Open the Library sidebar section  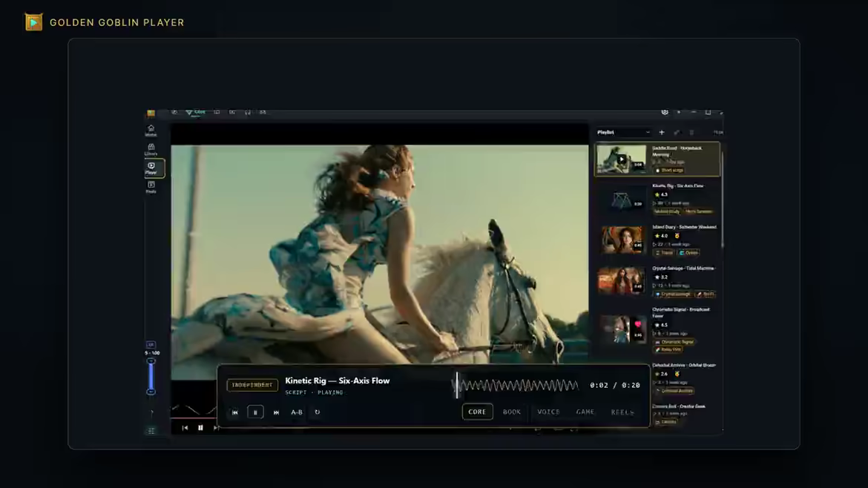(x=151, y=149)
